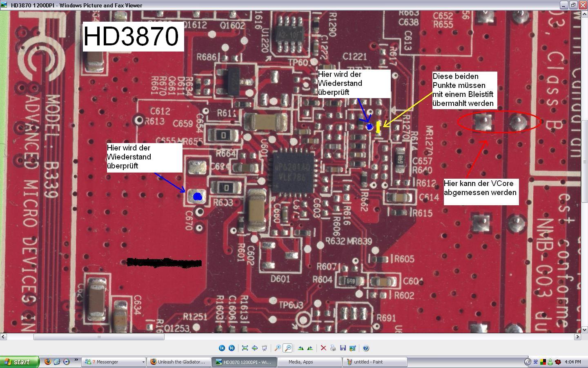Screen dimensions: 588x368
Task: Click the horizontal scrollbar right arrow
Action: click(x=577, y=337)
